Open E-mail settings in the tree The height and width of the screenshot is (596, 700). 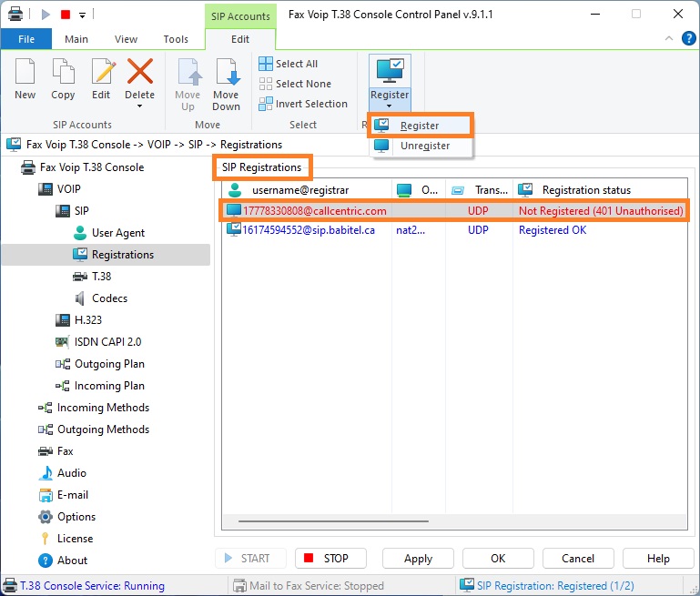coord(64,495)
